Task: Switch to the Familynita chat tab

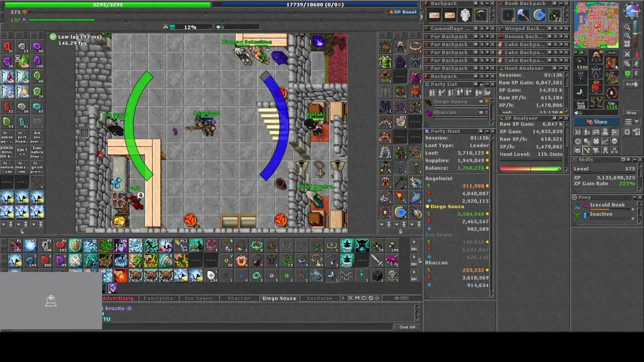Action: point(158,298)
